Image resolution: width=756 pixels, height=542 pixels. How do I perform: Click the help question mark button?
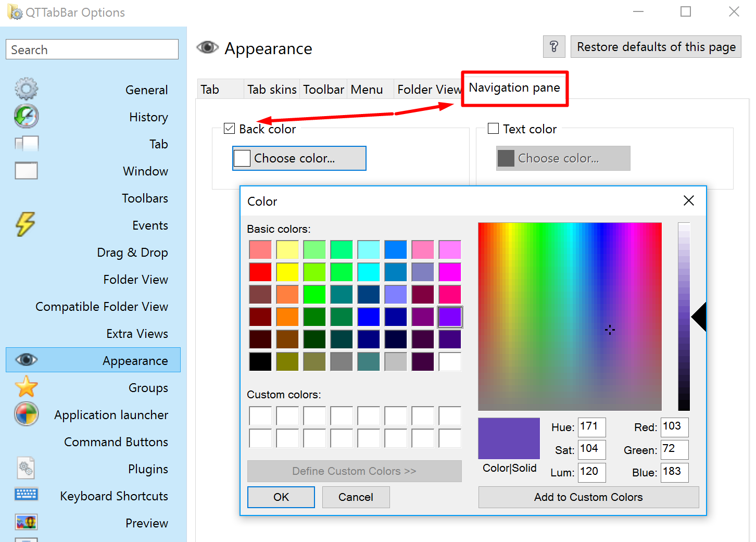click(x=553, y=46)
